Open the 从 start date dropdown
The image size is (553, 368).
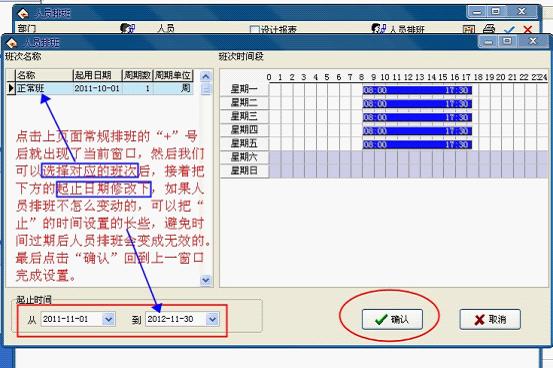[109, 319]
